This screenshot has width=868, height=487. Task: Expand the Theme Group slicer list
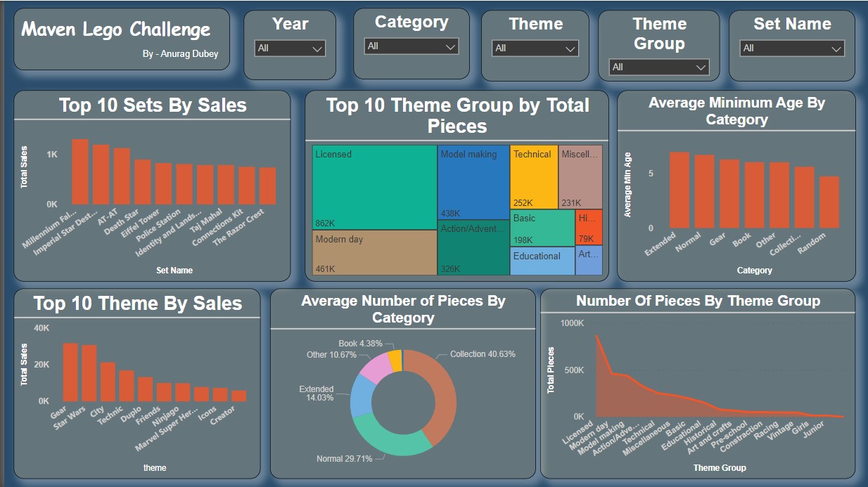658,67
